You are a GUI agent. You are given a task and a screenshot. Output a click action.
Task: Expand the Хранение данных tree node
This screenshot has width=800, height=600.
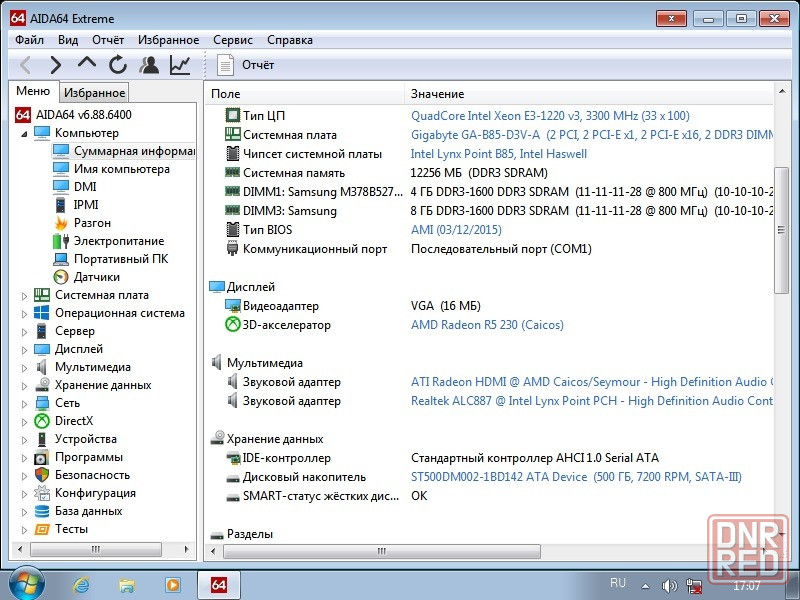(x=24, y=386)
